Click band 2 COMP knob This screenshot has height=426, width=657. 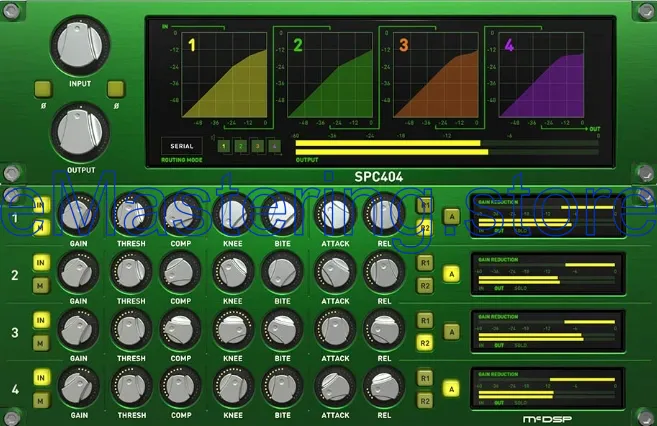click(181, 272)
